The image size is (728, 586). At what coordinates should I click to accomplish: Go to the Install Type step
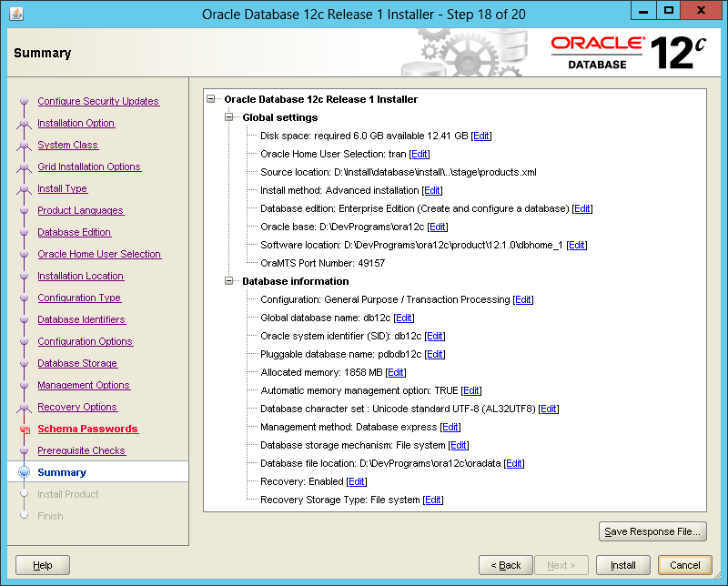pyautogui.click(x=62, y=188)
